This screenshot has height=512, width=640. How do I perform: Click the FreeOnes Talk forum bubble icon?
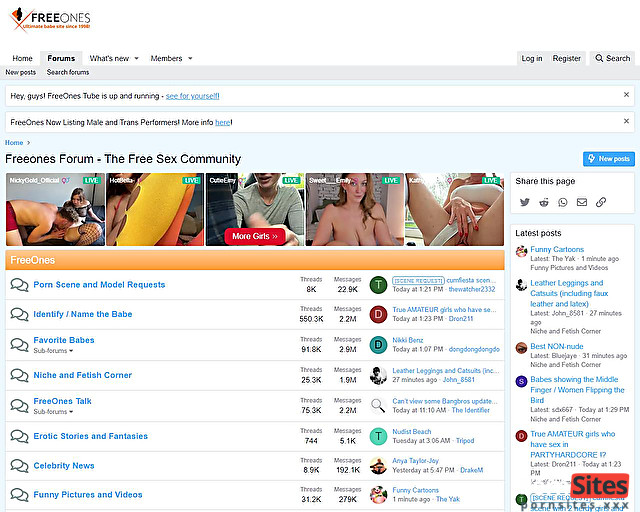(19, 406)
